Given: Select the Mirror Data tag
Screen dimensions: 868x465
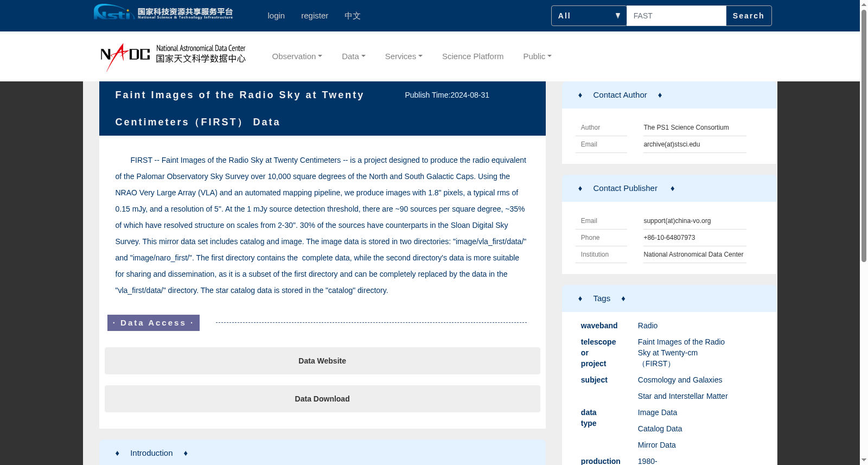Looking at the screenshot, I should (x=657, y=445).
